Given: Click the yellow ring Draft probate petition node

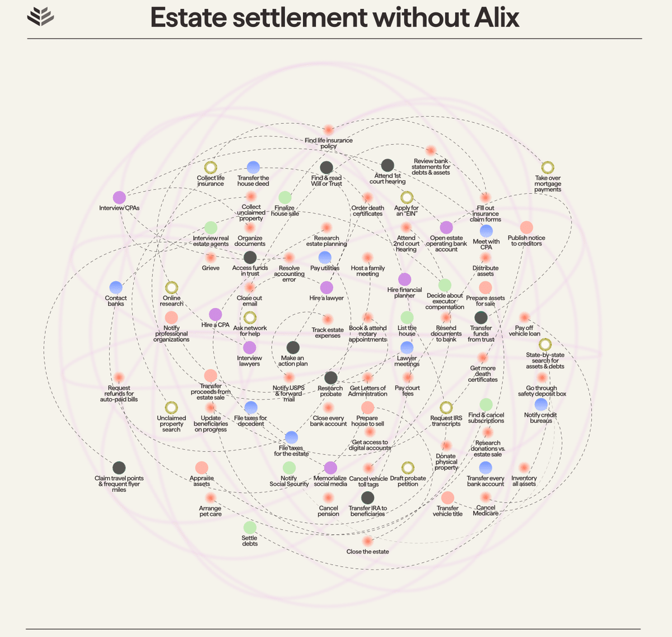Looking at the screenshot, I should 408,468.
